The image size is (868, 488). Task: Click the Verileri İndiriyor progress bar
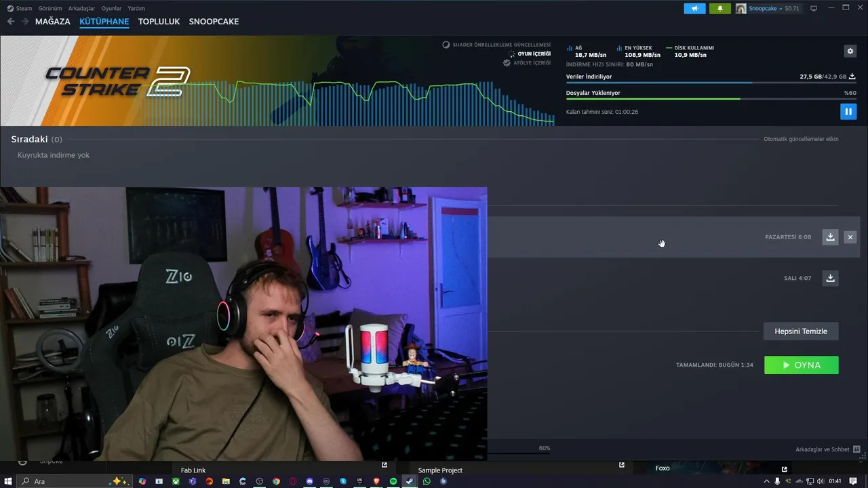(x=711, y=83)
